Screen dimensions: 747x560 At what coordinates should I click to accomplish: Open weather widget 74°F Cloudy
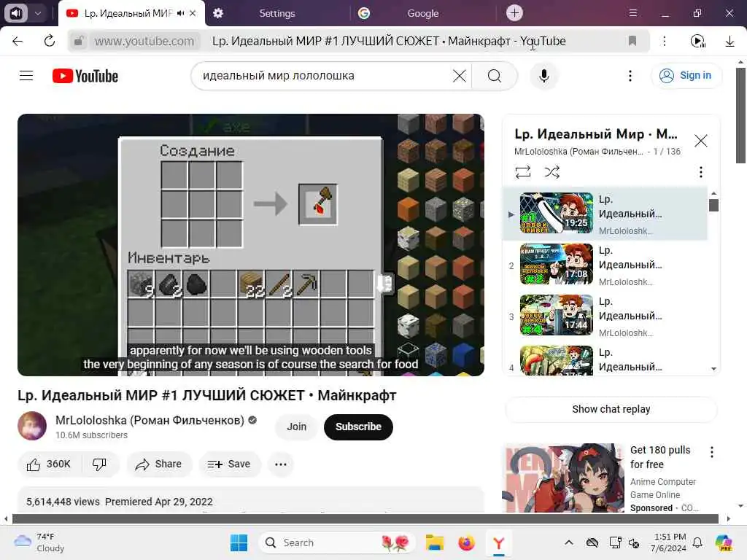pyautogui.click(x=39, y=542)
